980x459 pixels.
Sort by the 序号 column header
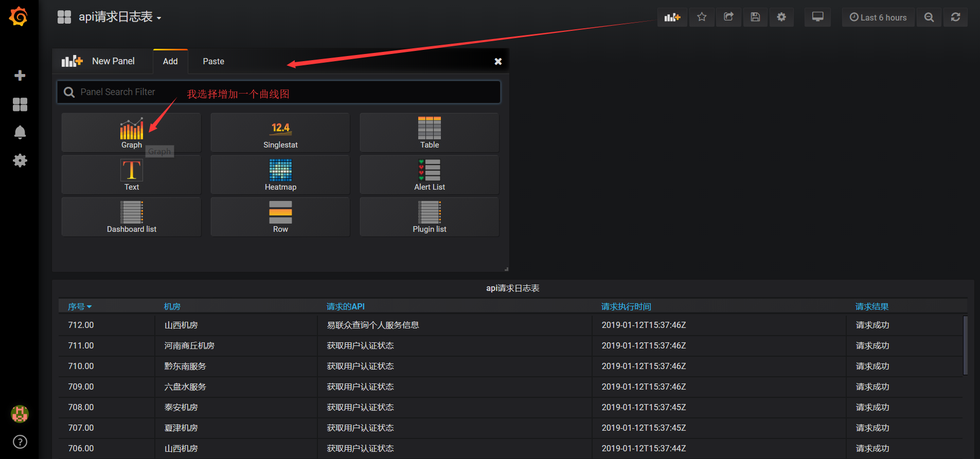(80, 307)
